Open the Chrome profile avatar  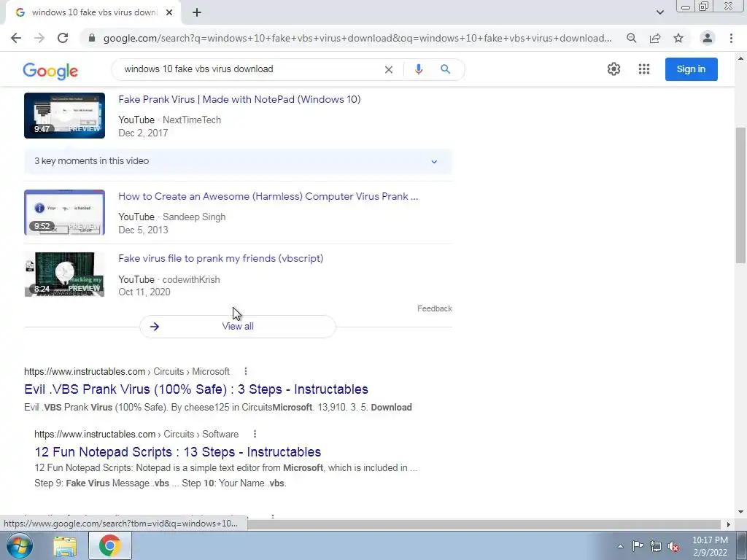[x=708, y=38]
